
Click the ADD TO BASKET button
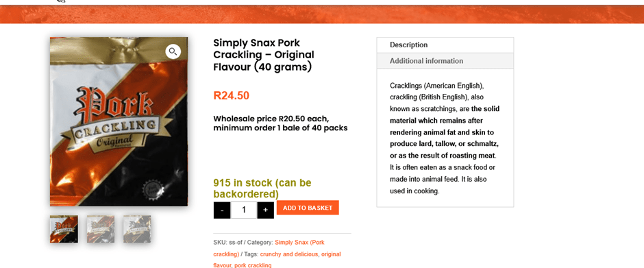click(308, 208)
